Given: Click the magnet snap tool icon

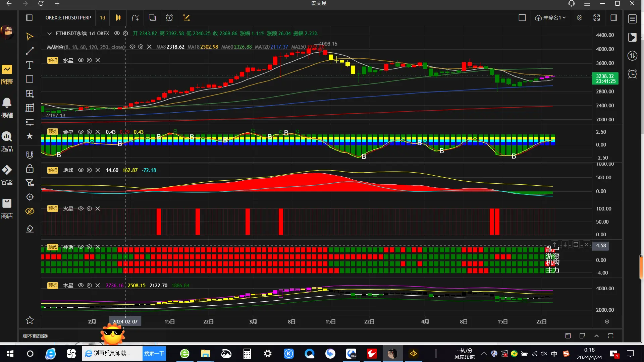Looking at the screenshot, I should [30, 155].
